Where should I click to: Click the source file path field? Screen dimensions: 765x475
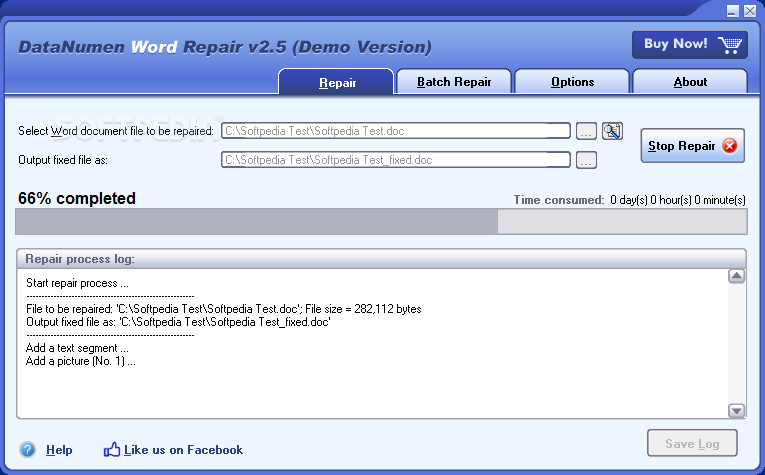(x=396, y=131)
